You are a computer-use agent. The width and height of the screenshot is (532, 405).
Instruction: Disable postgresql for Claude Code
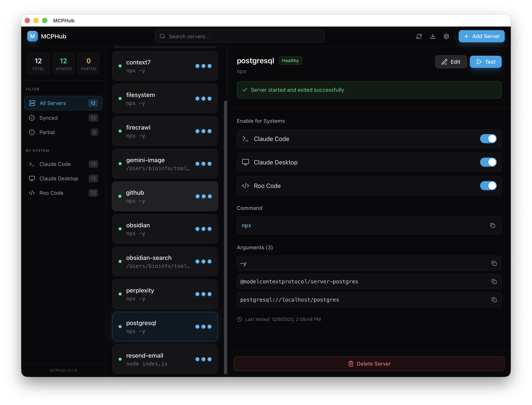coord(488,139)
